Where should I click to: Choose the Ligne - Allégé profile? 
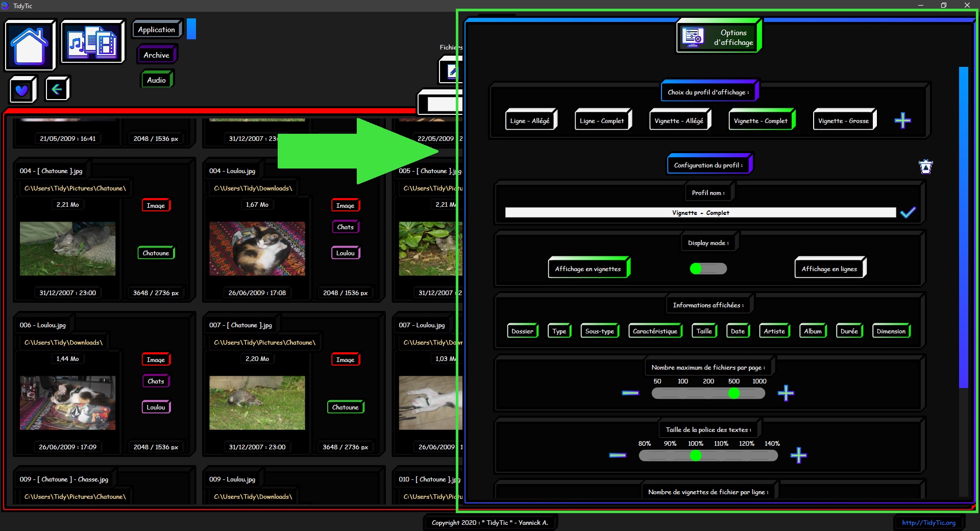pyautogui.click(x=530, y=120)
